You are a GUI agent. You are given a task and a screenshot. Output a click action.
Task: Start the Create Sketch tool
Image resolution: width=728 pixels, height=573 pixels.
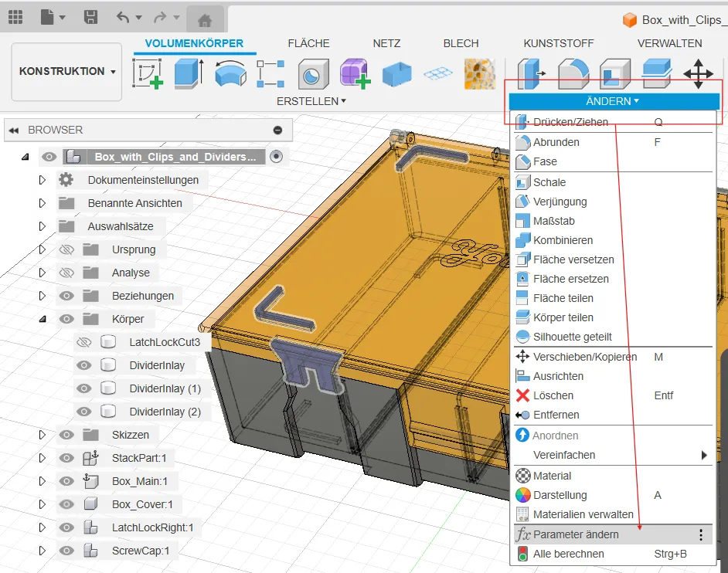[x=148, y=73]
